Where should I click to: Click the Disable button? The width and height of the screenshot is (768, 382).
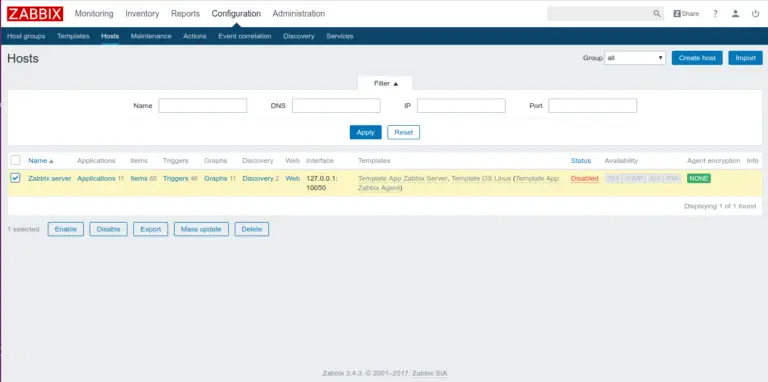(x=108, y=229)
